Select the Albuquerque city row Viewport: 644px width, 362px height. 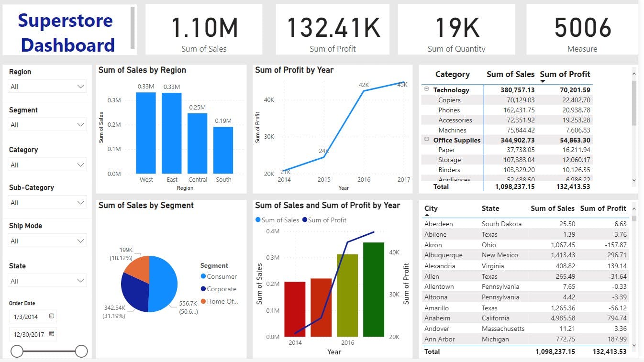tap(525, 255)
